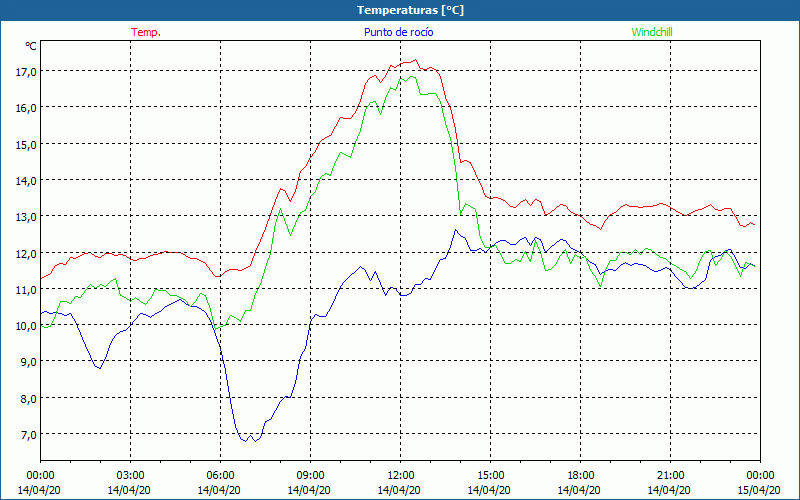
Task: Click the 13,0 y-axis value
Action: [26, 217]
